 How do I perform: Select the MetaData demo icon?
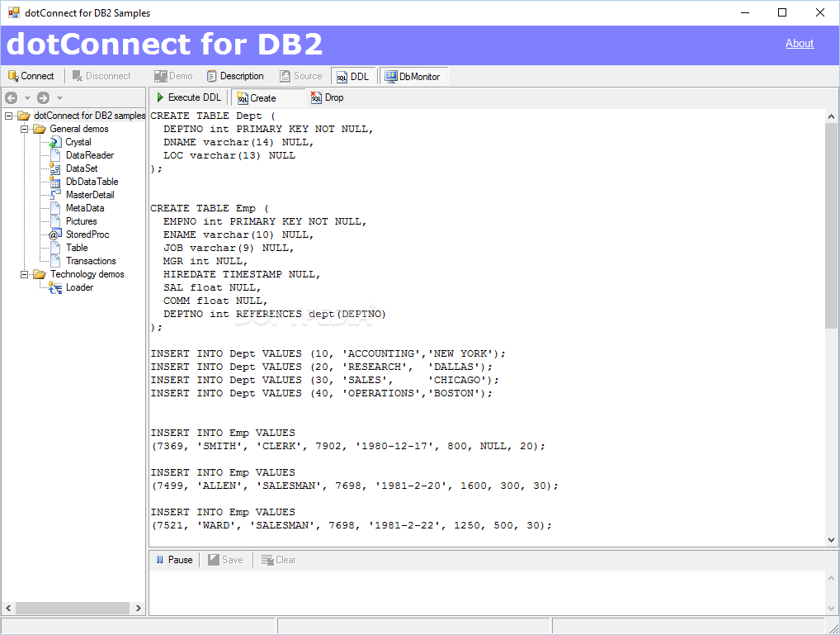click(55, 208)
